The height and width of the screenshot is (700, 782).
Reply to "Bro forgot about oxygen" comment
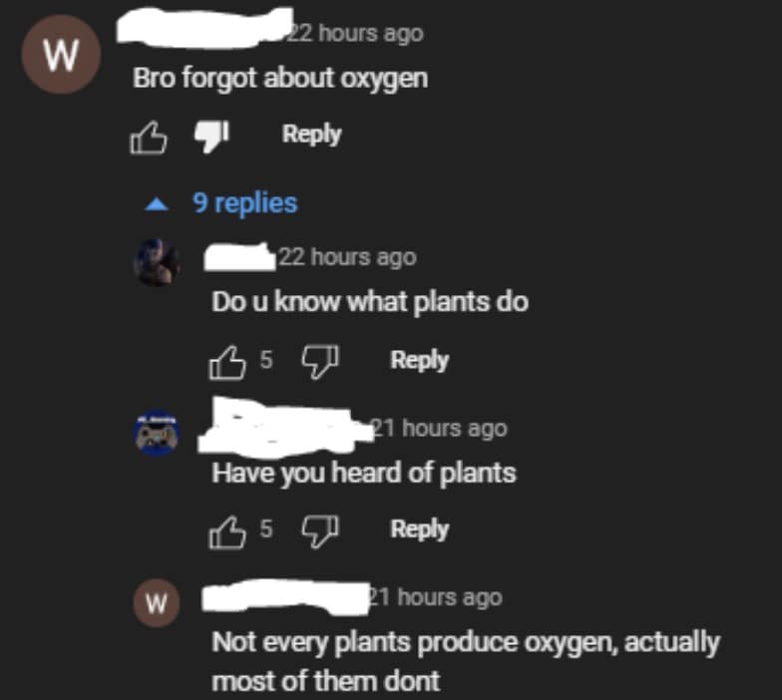tap(311, 134)
